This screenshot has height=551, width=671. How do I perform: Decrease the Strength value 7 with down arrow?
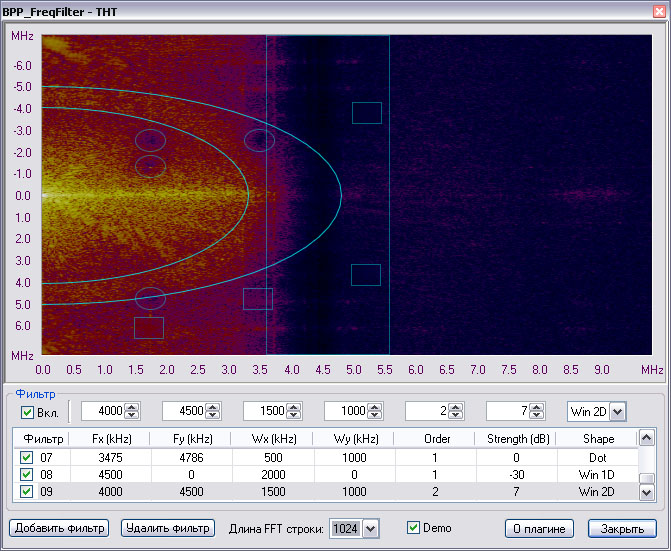[x=537, y=415]
